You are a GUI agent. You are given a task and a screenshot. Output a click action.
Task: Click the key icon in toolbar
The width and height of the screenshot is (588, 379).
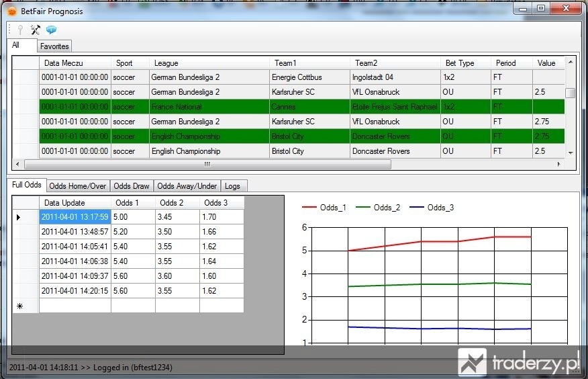pos(20,30)
